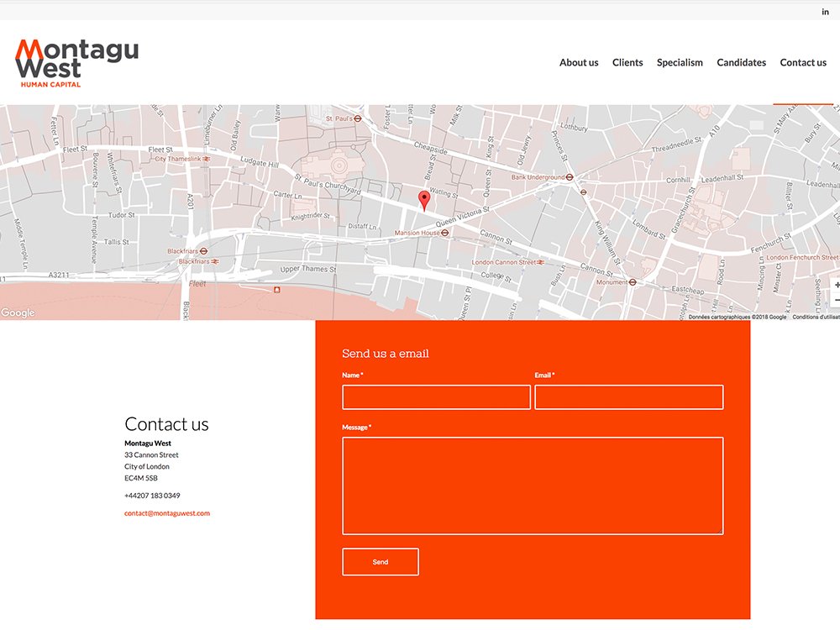Image resolution: width=840 pixels, height=630 pixels.
Task: Open contact@montaguwest.com email link
Action: pyautogui.click(x=167, y=513)
